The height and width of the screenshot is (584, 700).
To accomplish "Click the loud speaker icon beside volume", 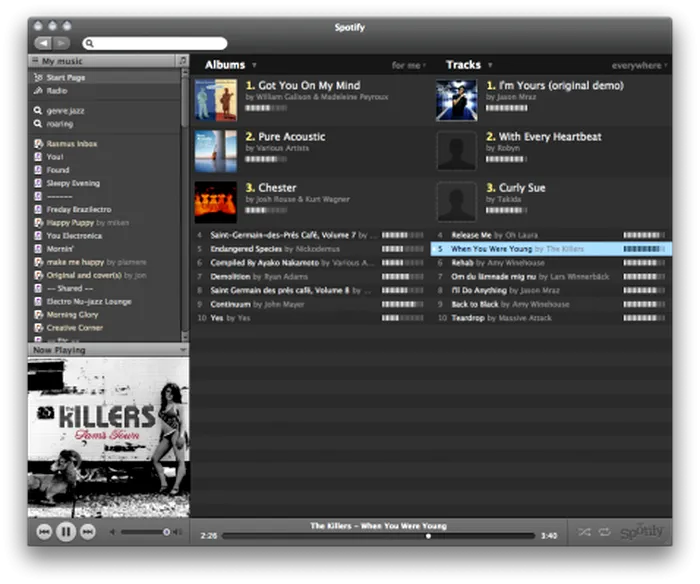I will coord(178,532).
